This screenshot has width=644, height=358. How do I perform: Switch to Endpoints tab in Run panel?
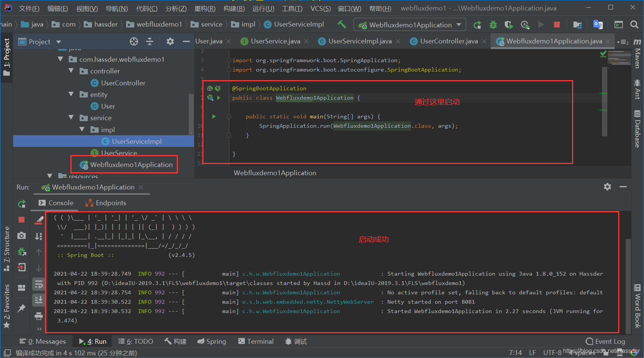click(106, 203)
